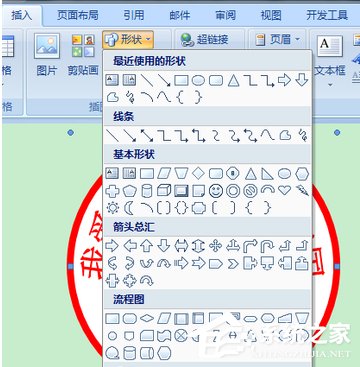
Task: Choose the heart shape in Basic Shapes
Action: pyautogui.click(x=285, y=191)
